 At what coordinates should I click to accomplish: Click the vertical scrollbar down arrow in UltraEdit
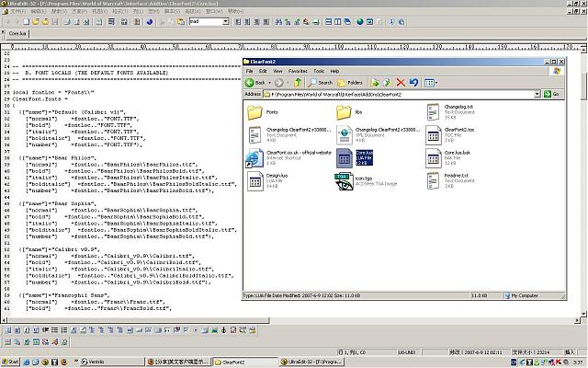[x=583, y=314]
